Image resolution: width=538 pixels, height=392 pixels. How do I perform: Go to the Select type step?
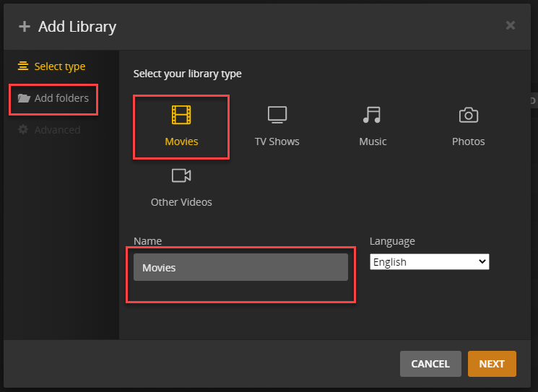(60, 66)
